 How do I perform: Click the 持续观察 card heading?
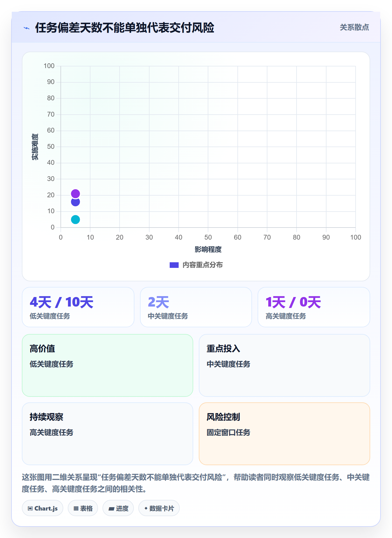coord(46,417)
